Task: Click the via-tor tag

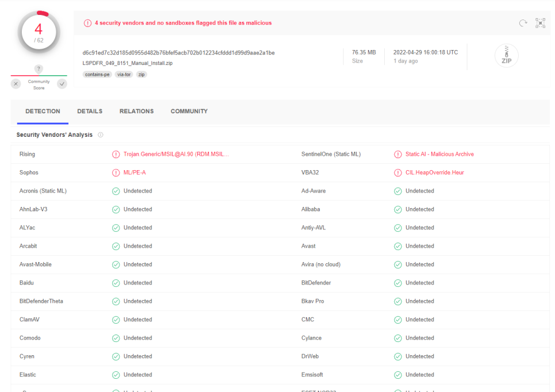Action: point(124,75)
